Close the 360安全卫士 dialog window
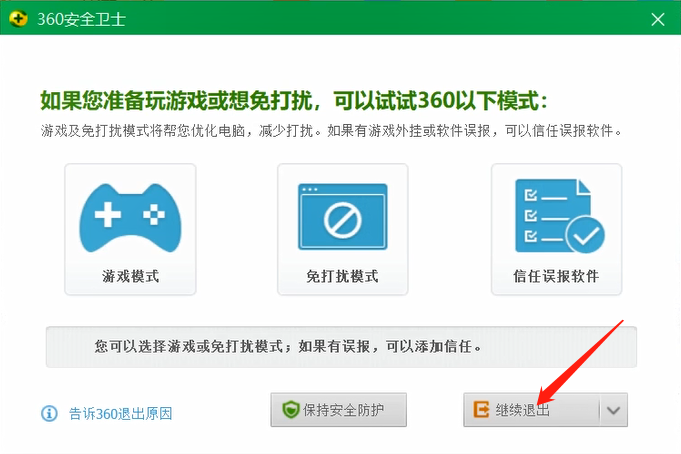This screenshot has width=681, height=454. [x=658, y=19]
